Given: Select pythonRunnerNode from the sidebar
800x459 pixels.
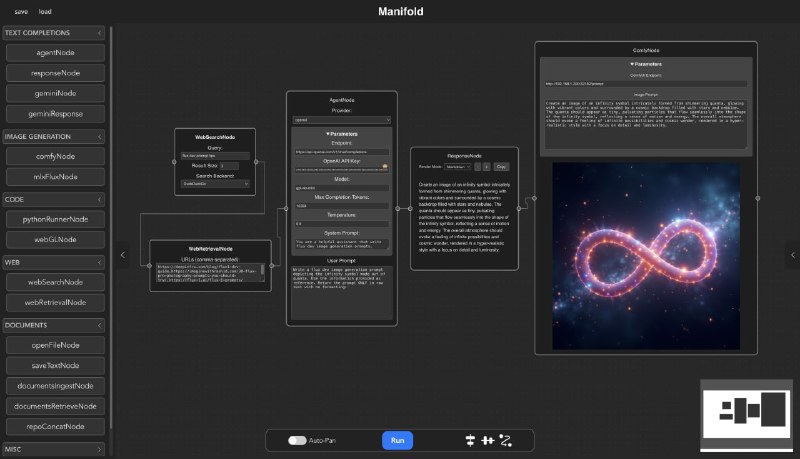Looking at the screenshot, I should coord(57,219).
